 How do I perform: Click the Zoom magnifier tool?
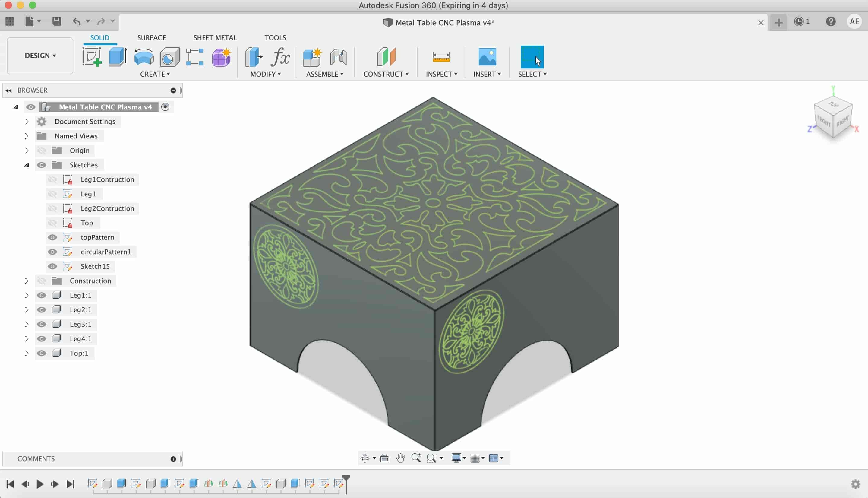coord(416,458)
